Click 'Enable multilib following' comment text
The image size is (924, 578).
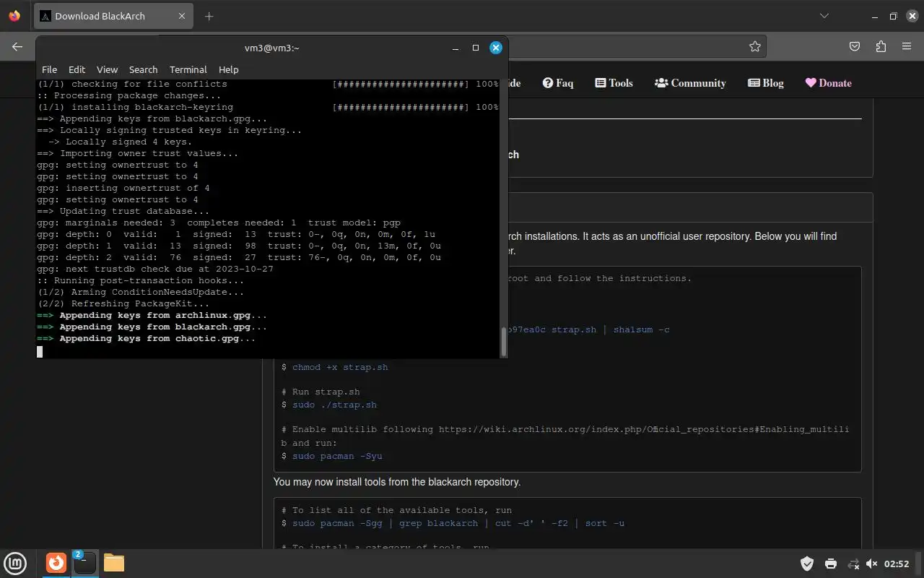(565, 436)
